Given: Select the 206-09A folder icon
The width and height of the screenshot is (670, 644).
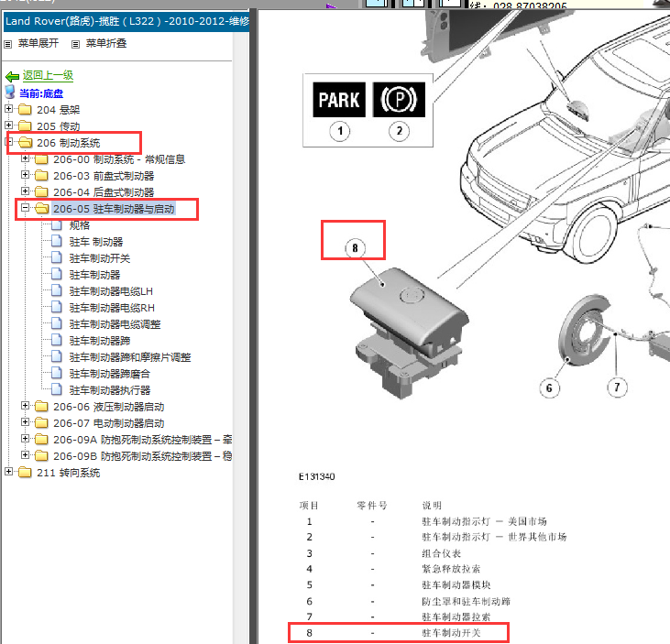Looking at the screenshot, I should click(41, 439).
